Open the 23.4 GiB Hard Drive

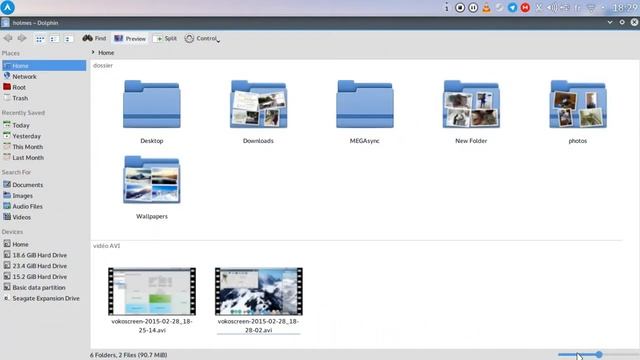(44, 266)
